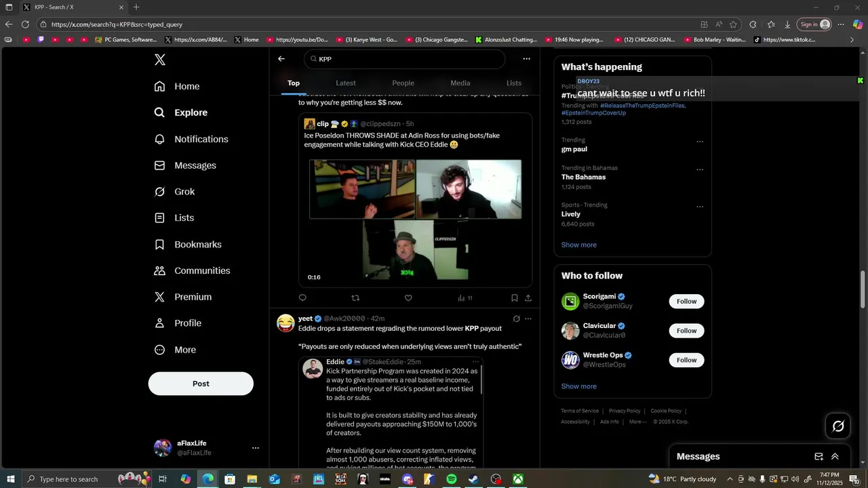Viewport: 868px width, 488px height.
Task: Follow Wrestle Ops
Action: 686,360
